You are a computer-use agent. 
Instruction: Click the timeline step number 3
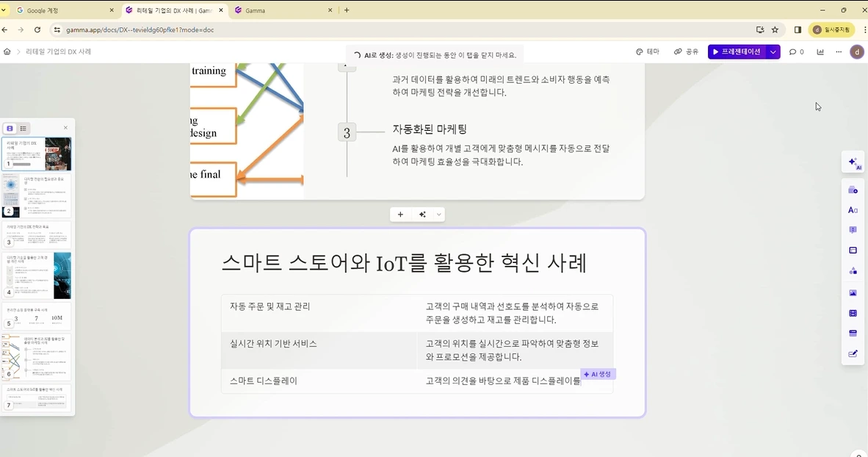click(347, 133)
